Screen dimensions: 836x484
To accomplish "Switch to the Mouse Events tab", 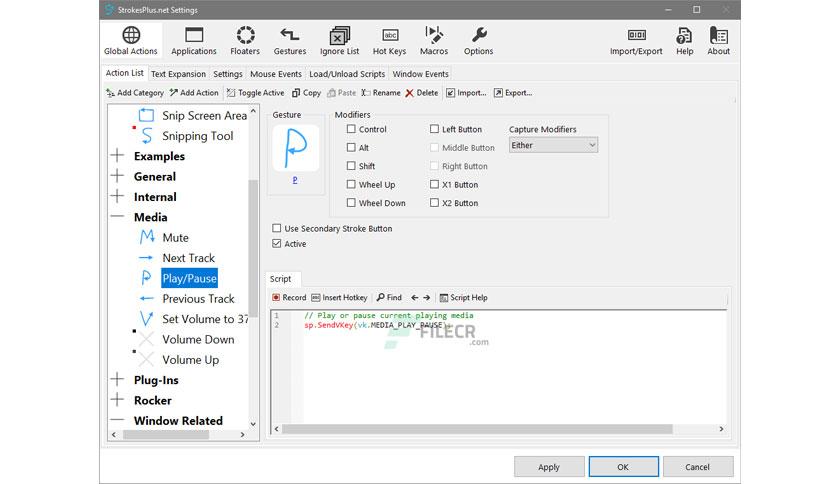I will 276,74.
